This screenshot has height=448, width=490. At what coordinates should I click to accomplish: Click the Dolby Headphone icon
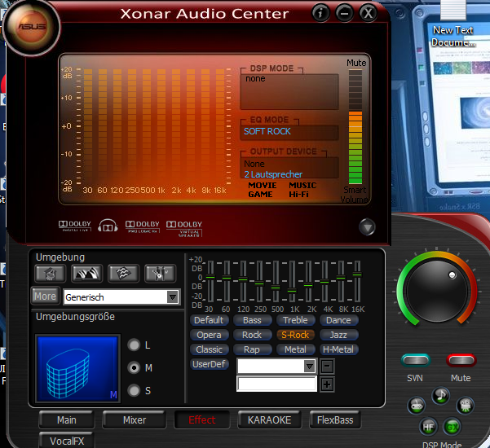108,226
